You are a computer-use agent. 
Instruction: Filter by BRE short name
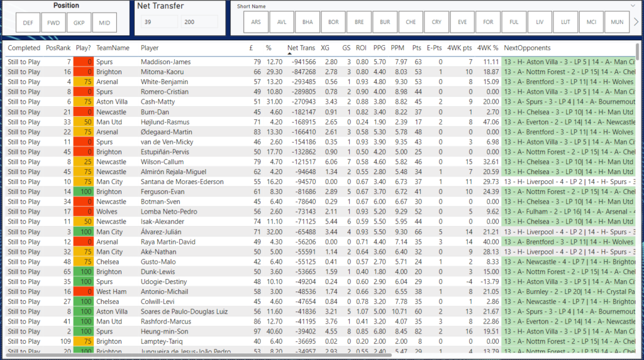[359, 22]
